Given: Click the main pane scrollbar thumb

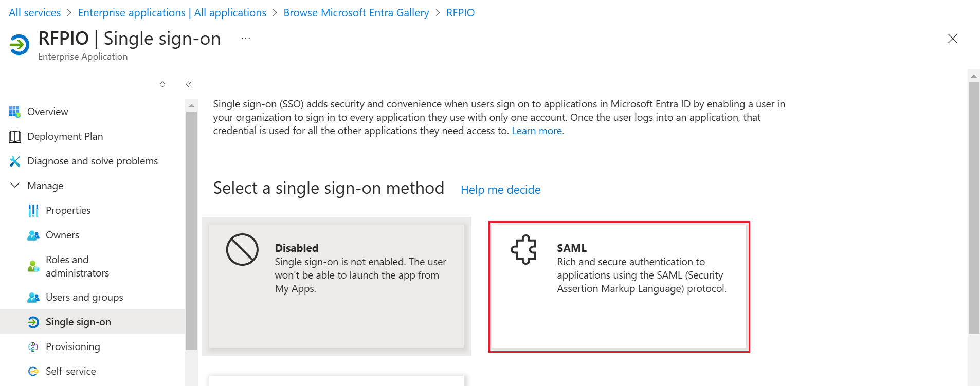Looking at the screenshot, I should [x=974, y=208].
